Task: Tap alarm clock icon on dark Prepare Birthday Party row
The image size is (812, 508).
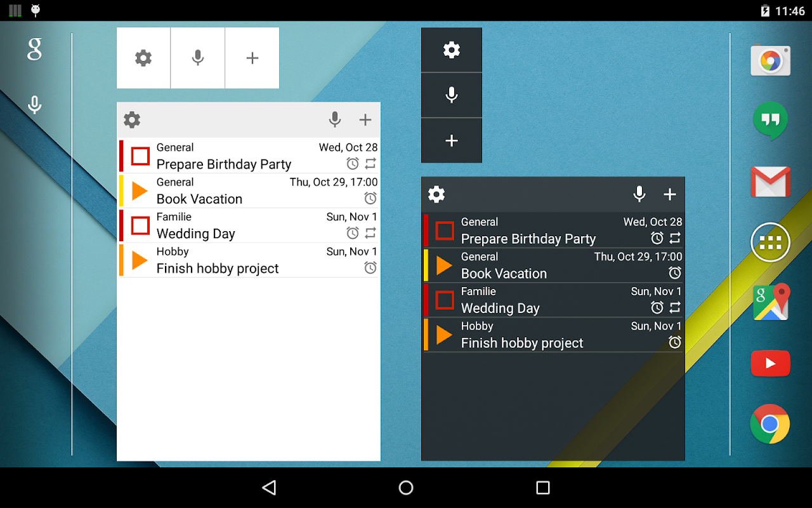Action: tap(657, 238)
